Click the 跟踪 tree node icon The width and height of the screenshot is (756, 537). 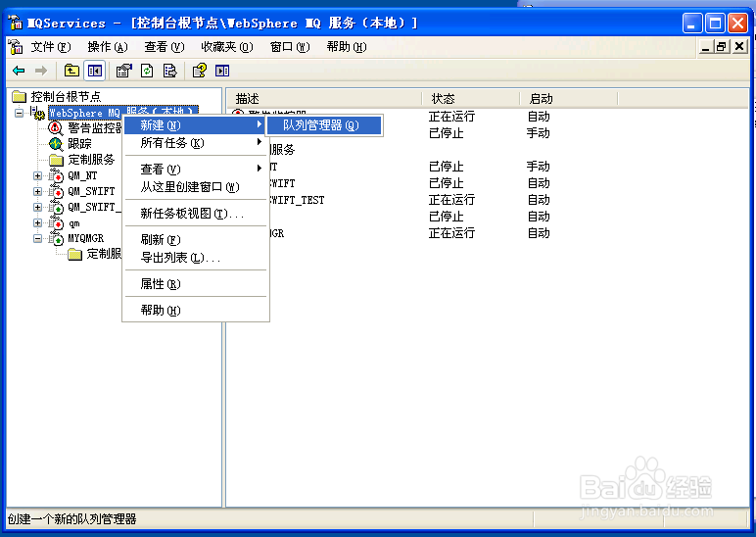click(56, 144)
